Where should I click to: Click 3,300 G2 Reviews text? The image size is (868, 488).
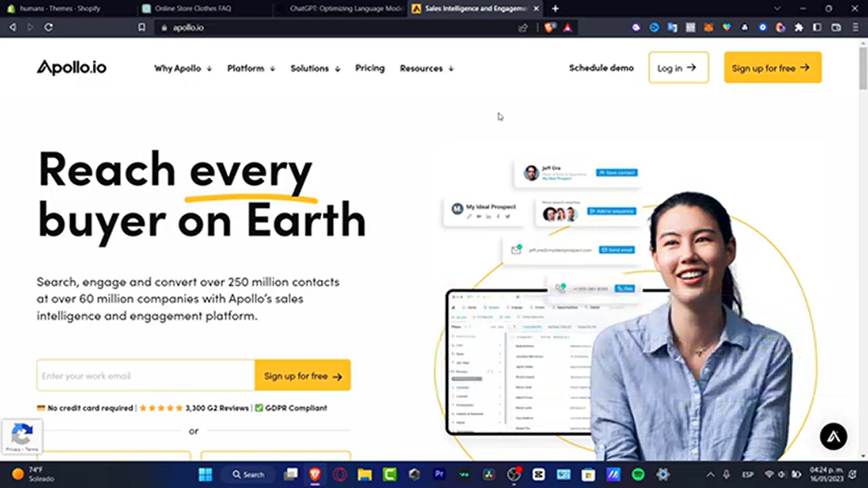tap(217, 408)
